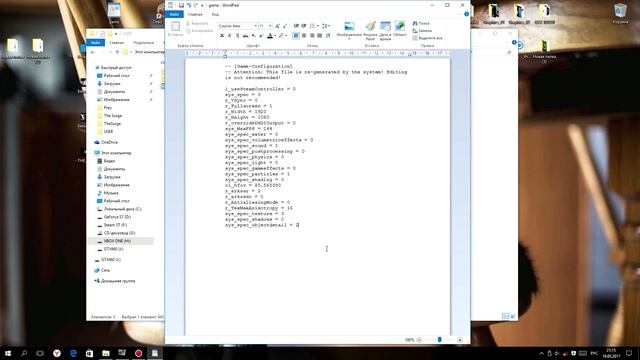Select Align text right
Screen dimensions: 640x360
pos(312,36)
